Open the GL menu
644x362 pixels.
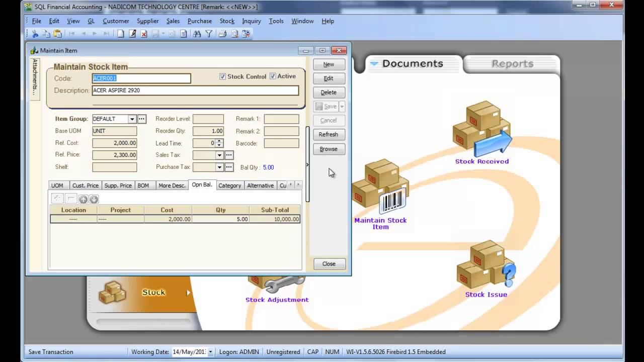click(x=91, y=21)
